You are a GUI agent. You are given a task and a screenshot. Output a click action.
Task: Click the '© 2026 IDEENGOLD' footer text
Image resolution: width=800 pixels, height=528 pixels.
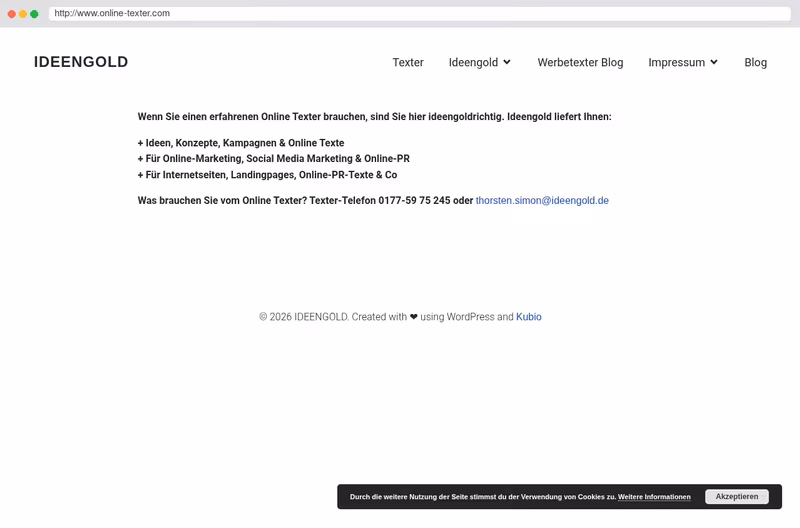[304, 317]
